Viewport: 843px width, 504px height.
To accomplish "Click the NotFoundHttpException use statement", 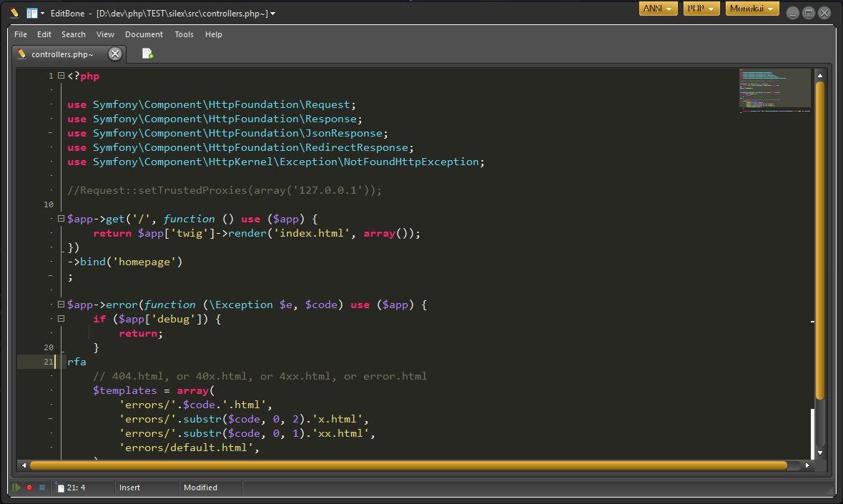I will (276, 162).
